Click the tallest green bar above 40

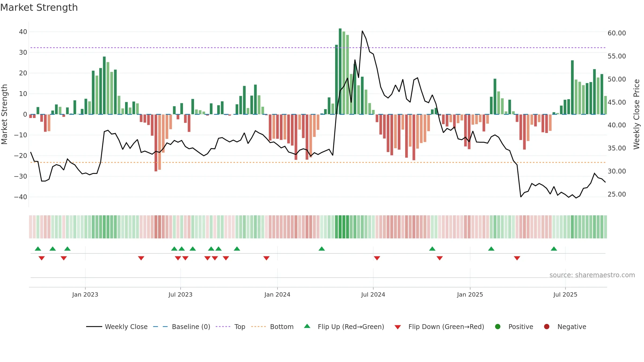[340, 71]
